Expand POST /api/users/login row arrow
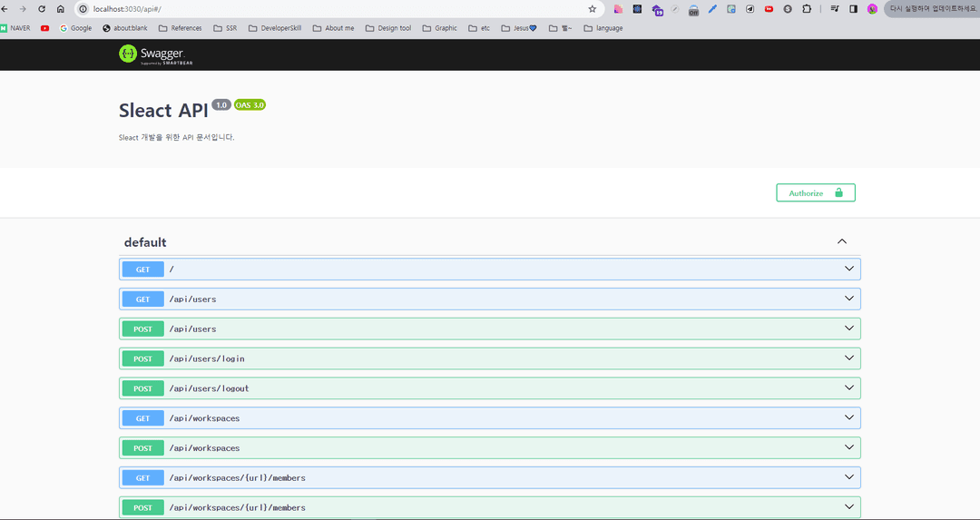Viewport: 980px width, 520px height. [x=848, y=358]
